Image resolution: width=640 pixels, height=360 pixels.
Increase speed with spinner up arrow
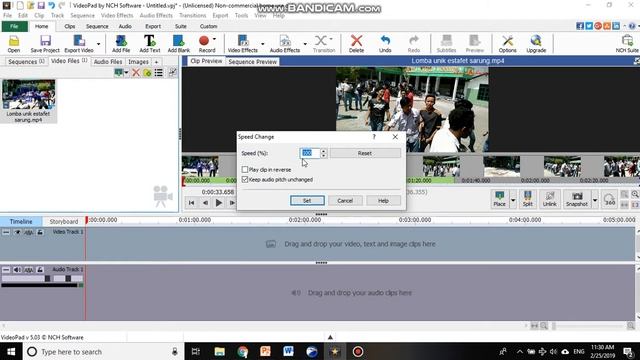click(323, 151)
